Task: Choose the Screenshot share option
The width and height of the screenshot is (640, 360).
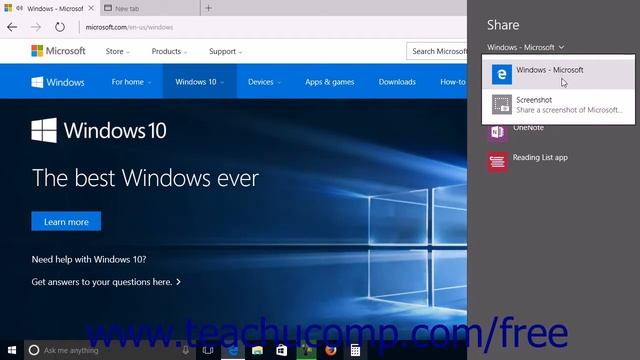Action: pos(558,104)
